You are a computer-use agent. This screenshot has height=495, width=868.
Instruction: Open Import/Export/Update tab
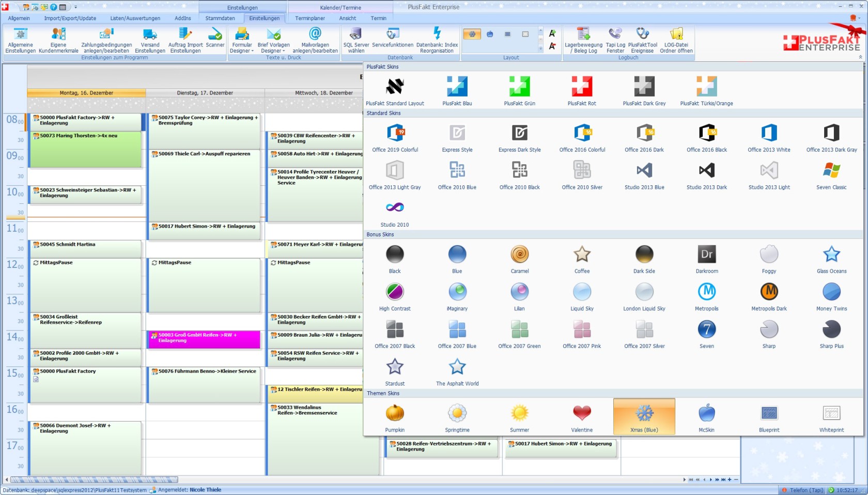pos(70,18)
